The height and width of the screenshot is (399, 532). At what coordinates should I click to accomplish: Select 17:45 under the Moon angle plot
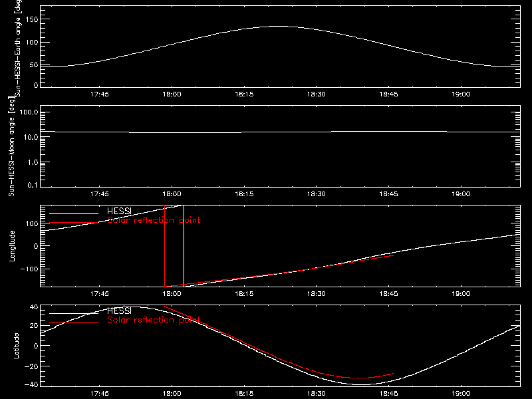point(99,194)
